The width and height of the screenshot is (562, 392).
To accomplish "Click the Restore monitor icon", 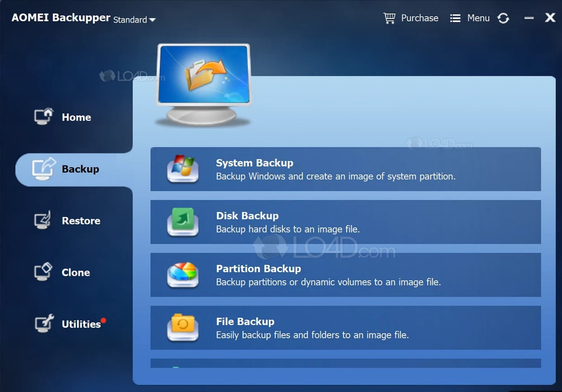I will pos(43,220).
